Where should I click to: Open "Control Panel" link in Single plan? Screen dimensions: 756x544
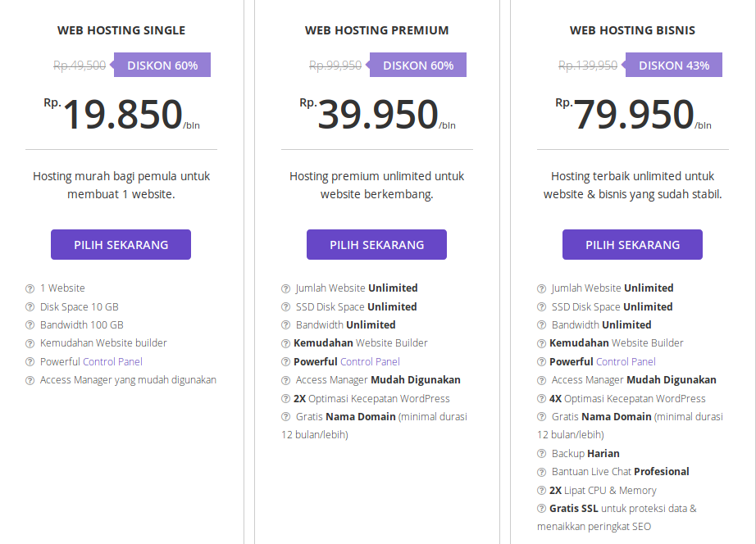[x=113, y=361]
